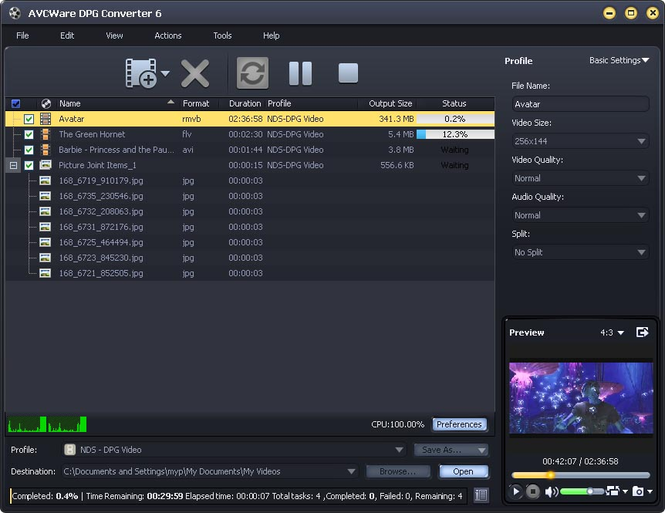Screen dimensions: 665x513
Task: Click the Add File film icon
Action: click(x=141, y=73)
